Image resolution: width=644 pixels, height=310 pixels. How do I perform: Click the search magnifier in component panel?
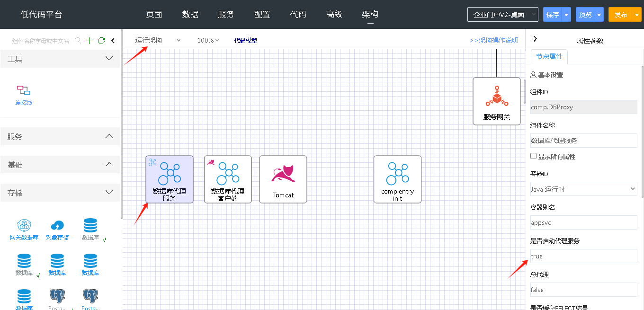point(78,41)
